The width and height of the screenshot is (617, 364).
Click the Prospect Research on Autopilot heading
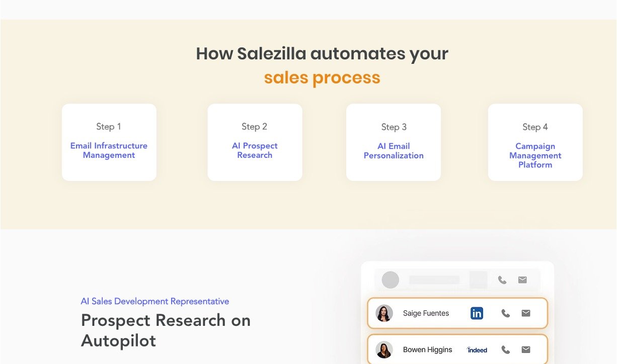pyautogui.click(x=166, y=330)
